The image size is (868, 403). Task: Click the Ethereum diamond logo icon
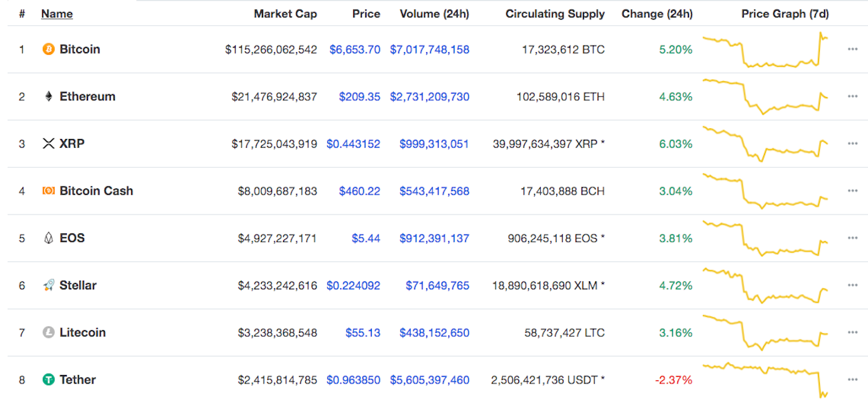(x=48, y=97)
